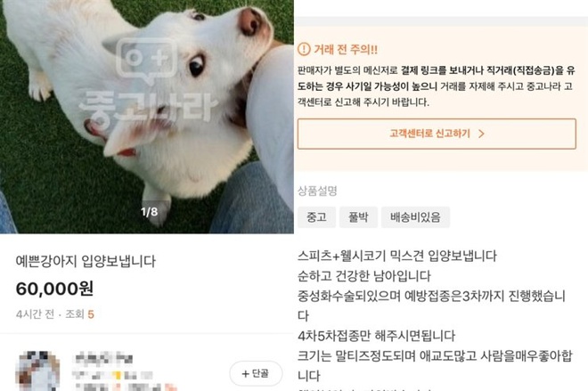Click the 1/8 image counter indicator
Image resolution: width=588 pixels, height=391 pixels.
pos(149,212)
